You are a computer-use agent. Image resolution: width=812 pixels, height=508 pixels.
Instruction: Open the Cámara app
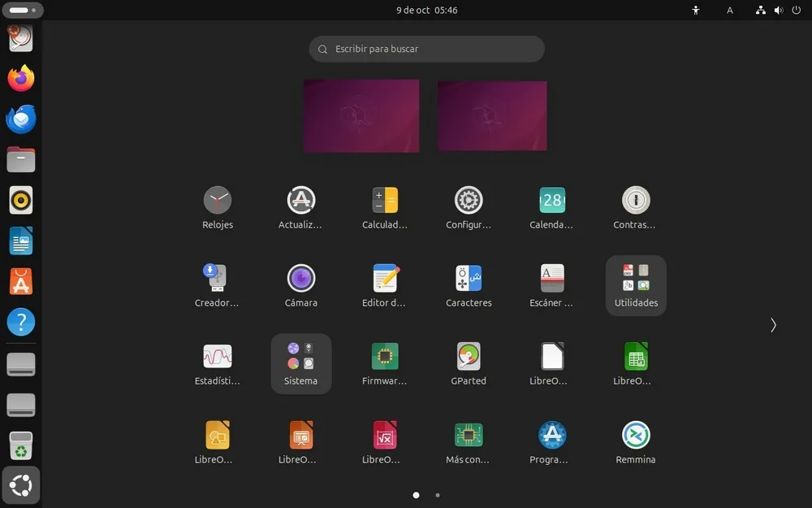[300, 277]
